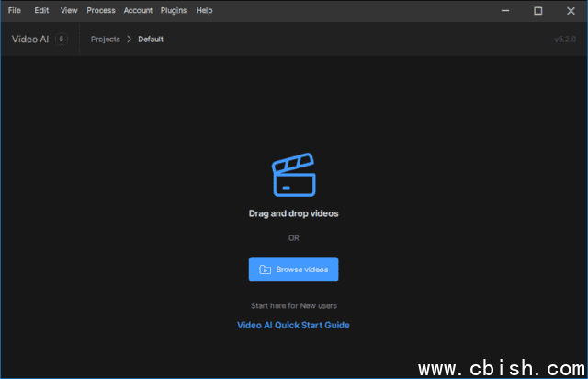The height and width of the screenshot is (379, 588).
Task: Open the Video AI Quick Start Guide link
Action: (293, 325)
